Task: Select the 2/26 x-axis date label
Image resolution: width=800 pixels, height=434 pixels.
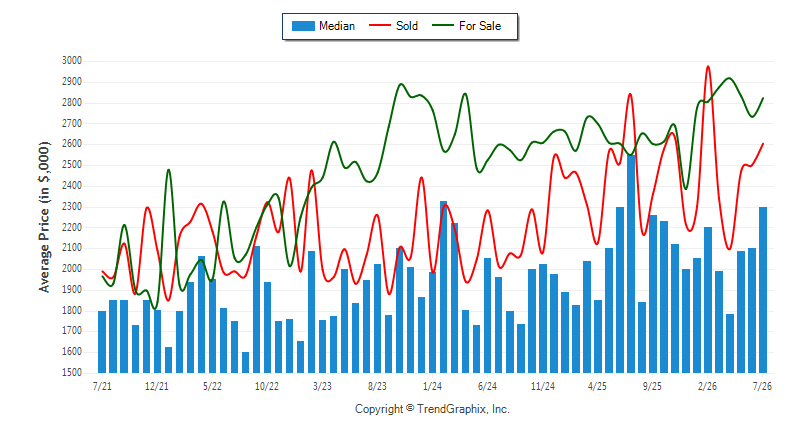Action: coord(707,386)
